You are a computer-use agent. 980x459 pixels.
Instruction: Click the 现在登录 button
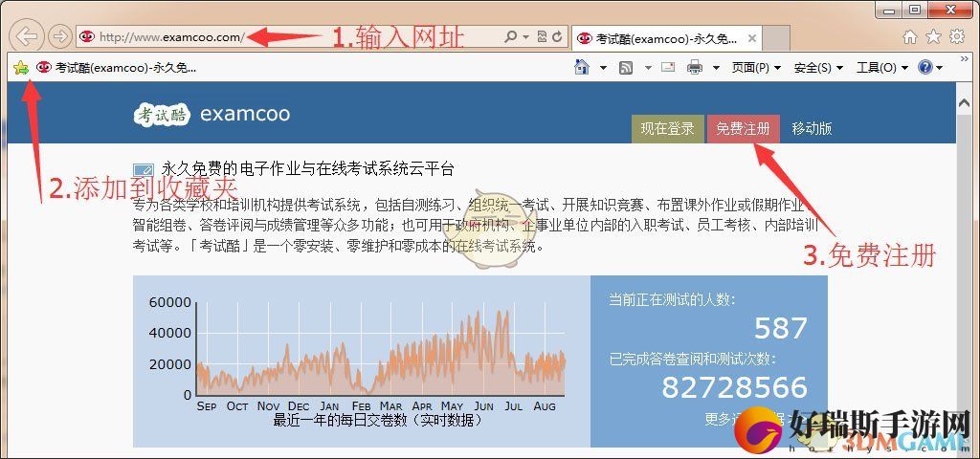[667, 129]
